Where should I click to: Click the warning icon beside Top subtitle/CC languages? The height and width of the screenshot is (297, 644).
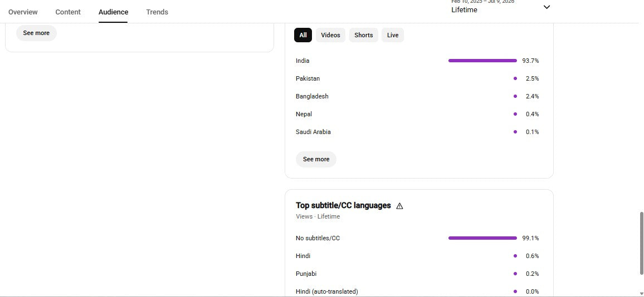(x=399, y=206)
